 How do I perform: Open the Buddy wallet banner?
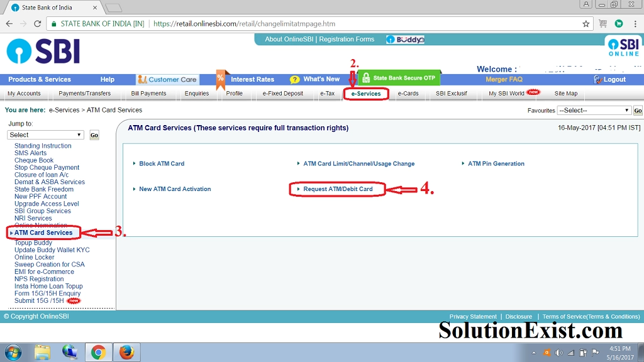tap(406, 40)
